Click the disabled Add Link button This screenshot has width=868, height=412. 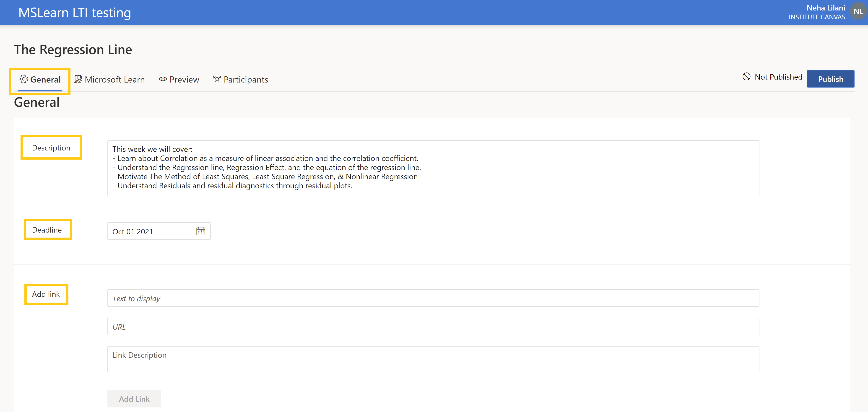pos(134,399)
